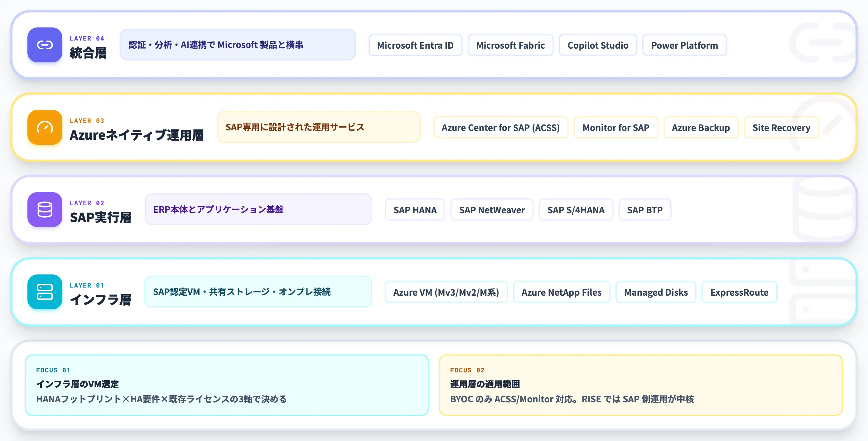Click the FOCUS 01 label
This screenshot has height=441, width=868.
53,370
